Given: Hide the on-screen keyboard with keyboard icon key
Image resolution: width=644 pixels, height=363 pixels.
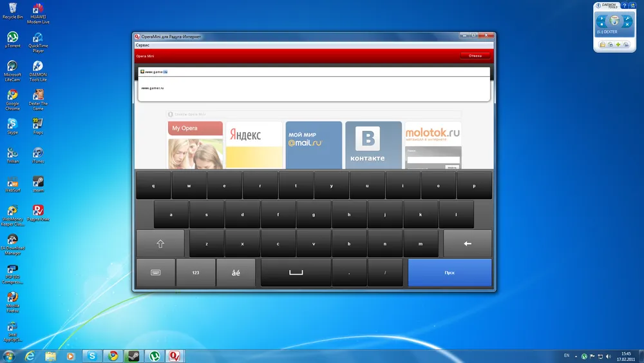Looking at the screenshot, I should [x=156, y=272].
